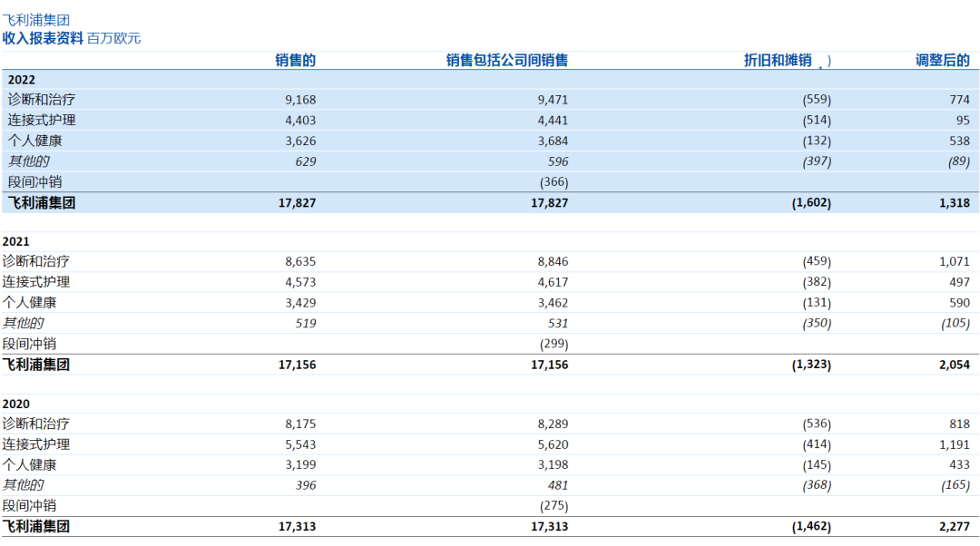This screenshot has width=980, height=546.
Task: Click the 2,277 adjusted total cell
Action: [953, 526]
